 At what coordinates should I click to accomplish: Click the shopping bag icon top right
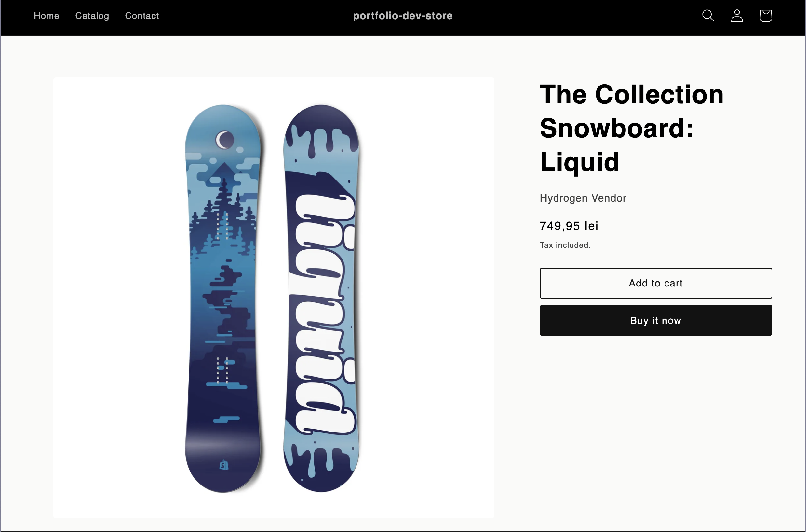coord(765,16)
